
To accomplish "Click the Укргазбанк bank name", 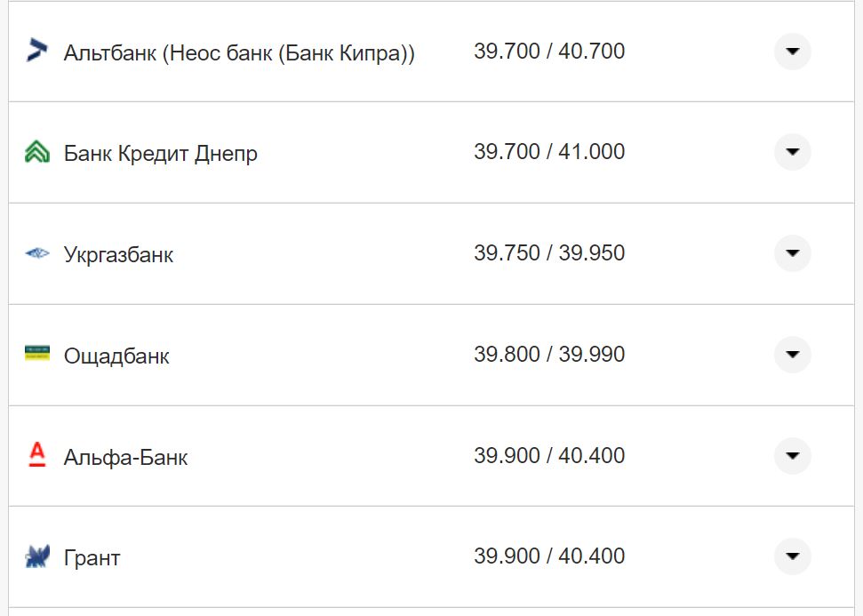I will pyautogui.click(x=119, y=255).
